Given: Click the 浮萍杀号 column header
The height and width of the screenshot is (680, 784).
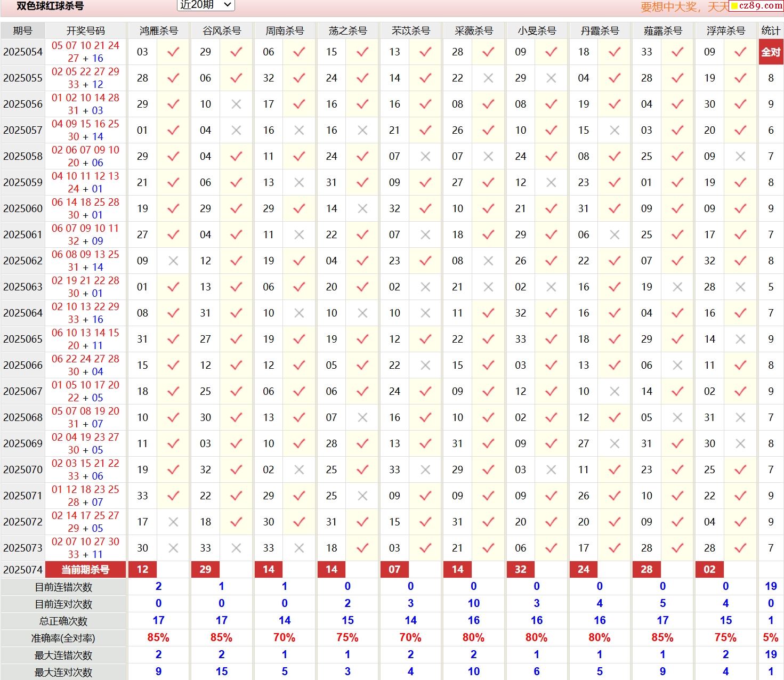Looking at the screenshot, I should tap(725, 31).
